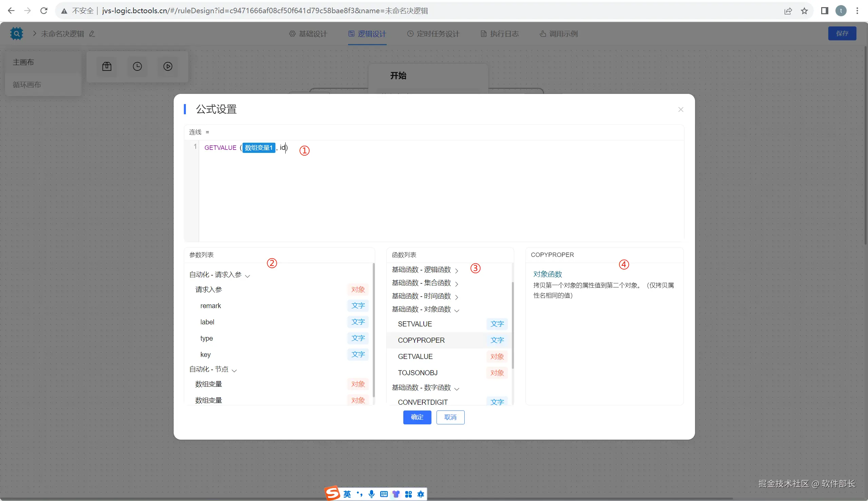Collapse 基础函数 - 对象函数 category
Viewport: 868px width, 501px height.
pos(457,310)
